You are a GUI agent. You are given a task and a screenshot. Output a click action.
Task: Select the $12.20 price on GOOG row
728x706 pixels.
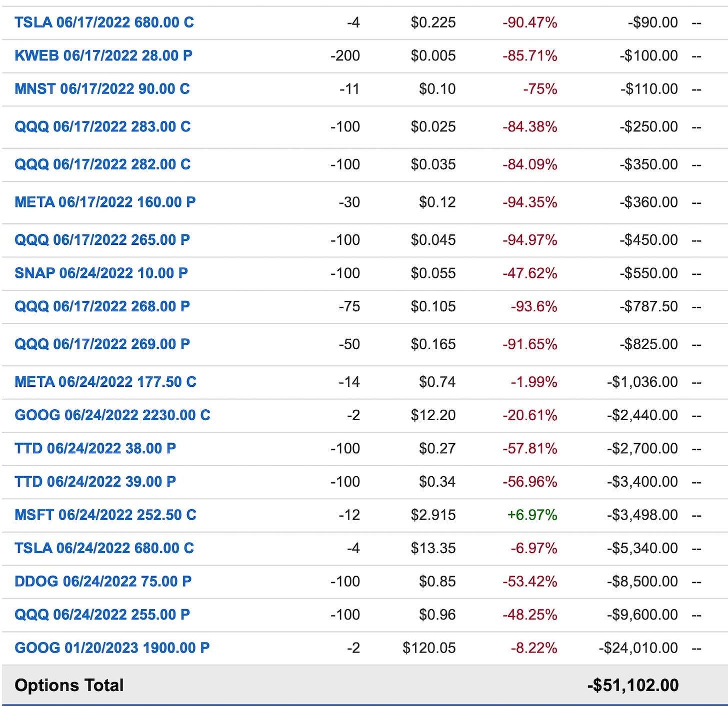tap(433, 415)
